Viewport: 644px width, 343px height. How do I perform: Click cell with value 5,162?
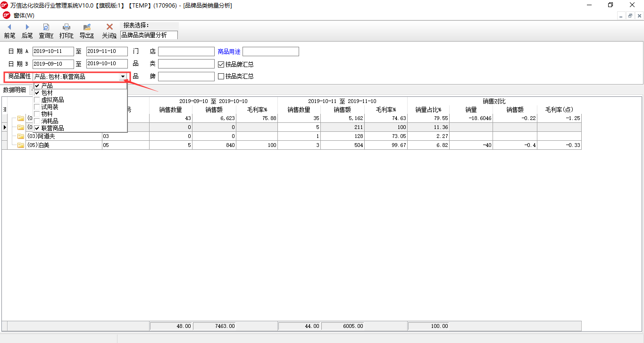click(343, 119)
